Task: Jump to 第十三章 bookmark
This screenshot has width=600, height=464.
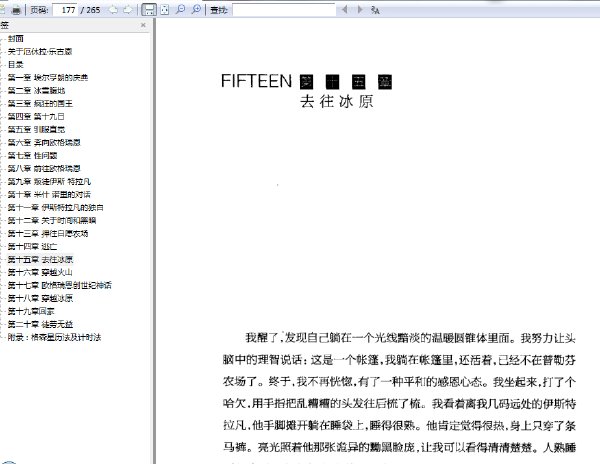Action: click(x=48, y=234)
